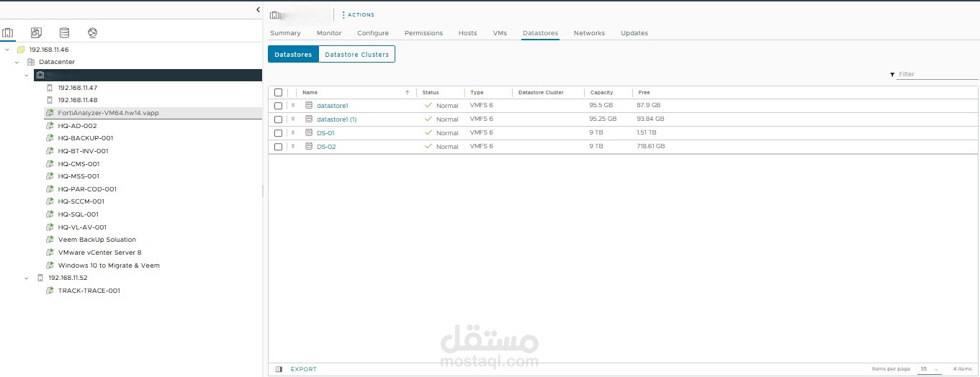Collapse the 192.168.11.46 vCenter node
This screenshot has height=377, width=980.
(x=7, y=50)
